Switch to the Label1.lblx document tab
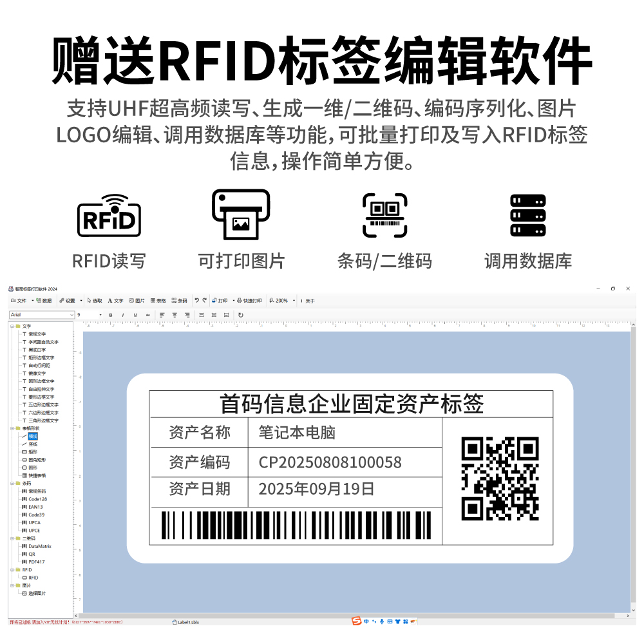This screenshot has width=644, height=644. click(x=187, y=622)
